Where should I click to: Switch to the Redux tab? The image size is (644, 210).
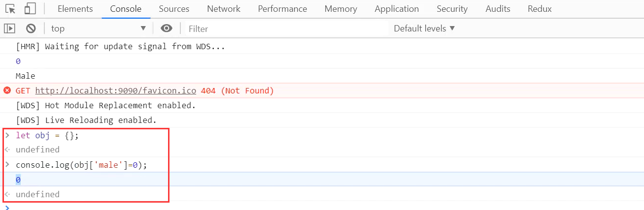coord(540,9)
